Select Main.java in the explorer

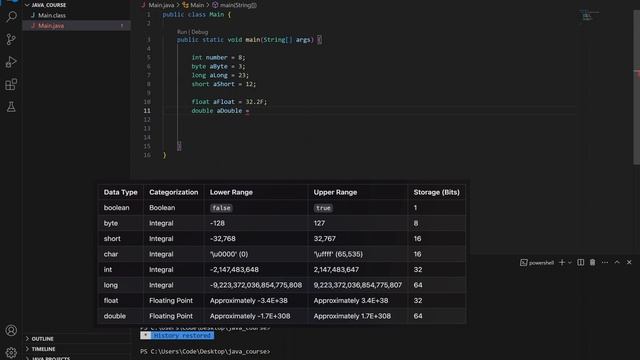pyautogui.click(x=51, y=26)
